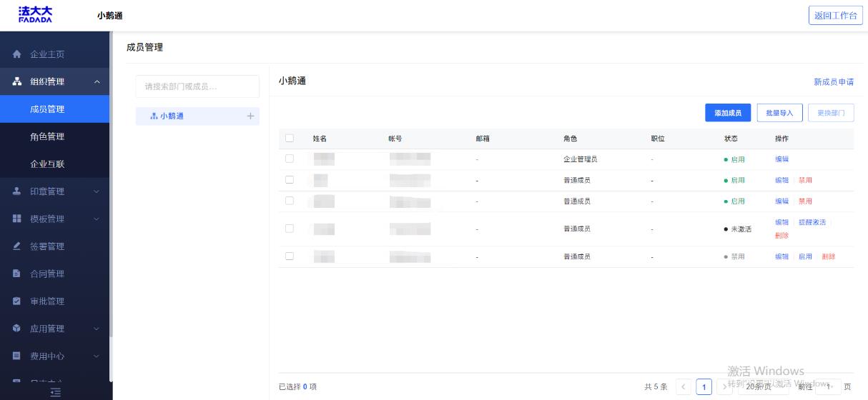This screenshot has width=868, height=400.
Task: Click the 共 5 条 total count text
Action: point(656,386)
